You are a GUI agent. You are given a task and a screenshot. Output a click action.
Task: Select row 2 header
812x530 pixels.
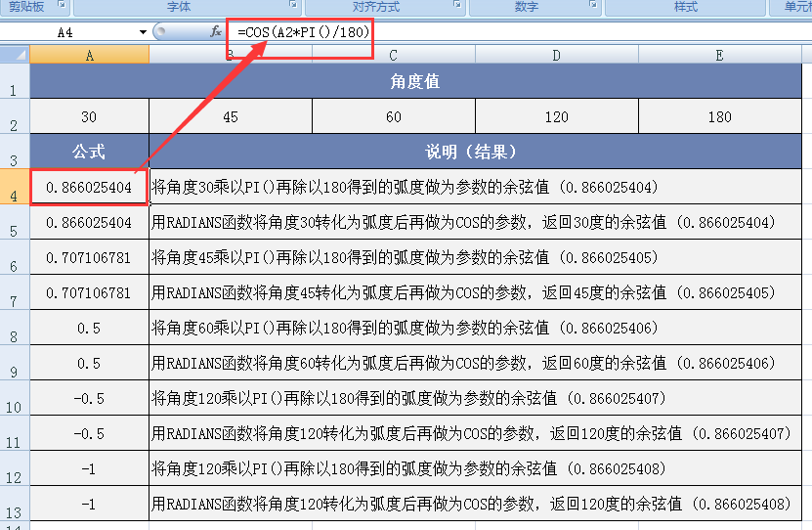pyautogui.click(x=15, y=116)
